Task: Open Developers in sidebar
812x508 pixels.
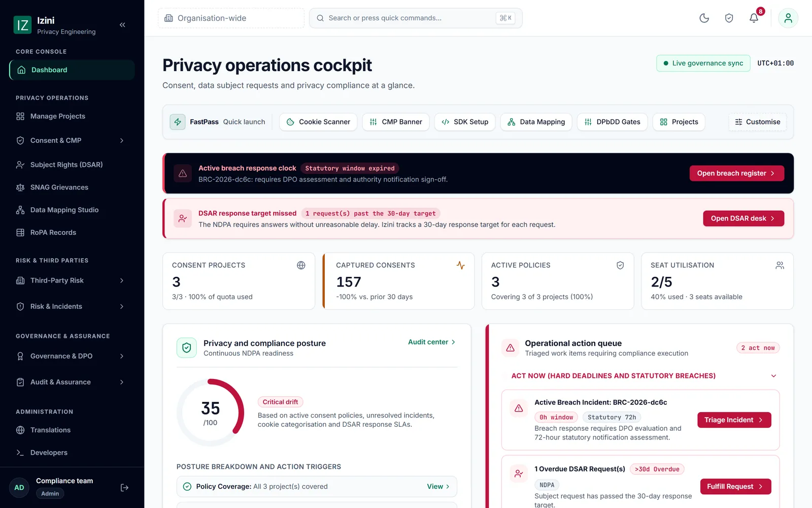Action: 72,453
